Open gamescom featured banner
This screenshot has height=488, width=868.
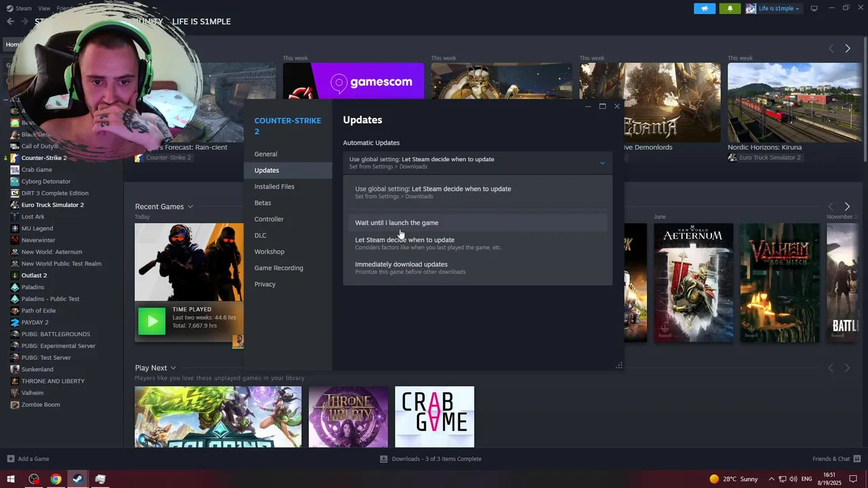(x=353, y=81)
